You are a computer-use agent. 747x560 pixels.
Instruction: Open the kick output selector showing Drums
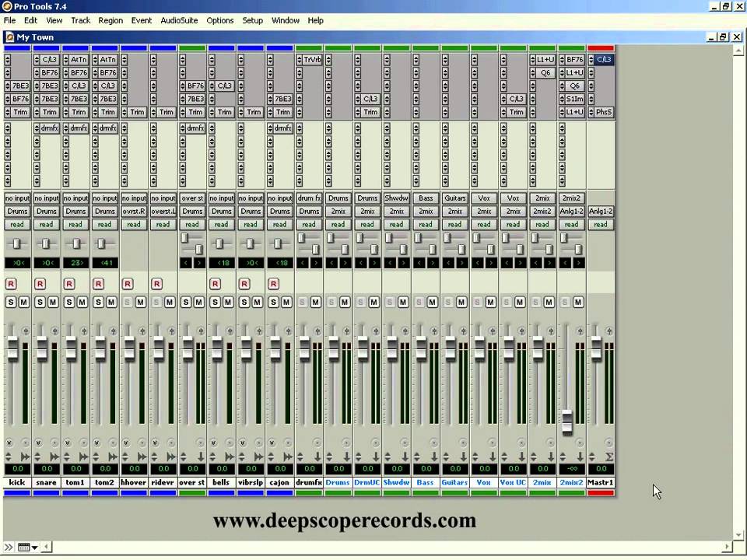18,212
